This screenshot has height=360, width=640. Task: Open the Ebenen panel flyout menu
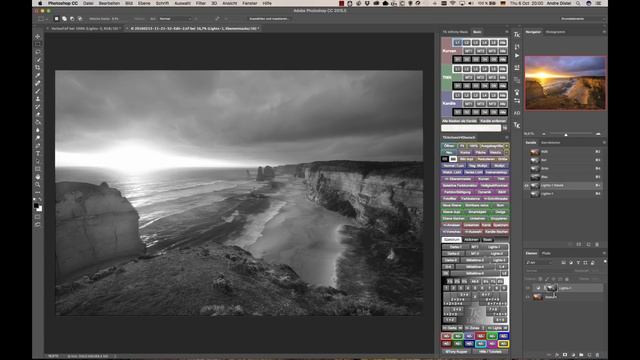click(604, 253)
